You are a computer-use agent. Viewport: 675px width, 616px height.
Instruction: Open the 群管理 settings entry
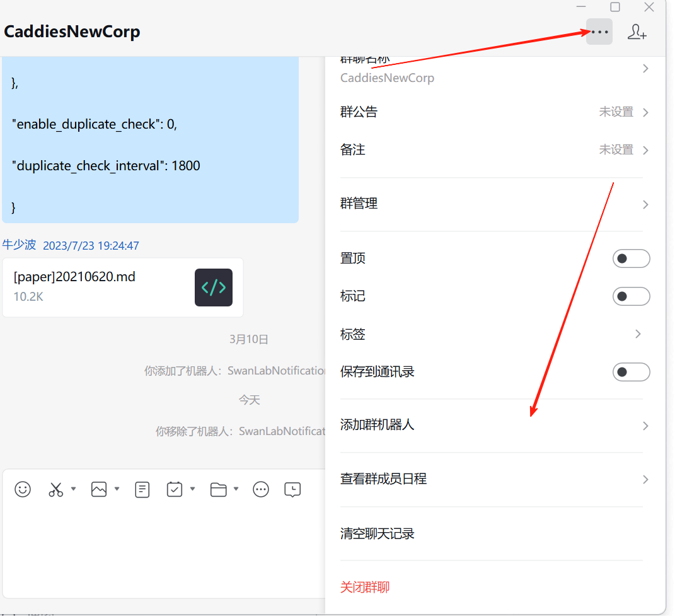coord(492,204)
